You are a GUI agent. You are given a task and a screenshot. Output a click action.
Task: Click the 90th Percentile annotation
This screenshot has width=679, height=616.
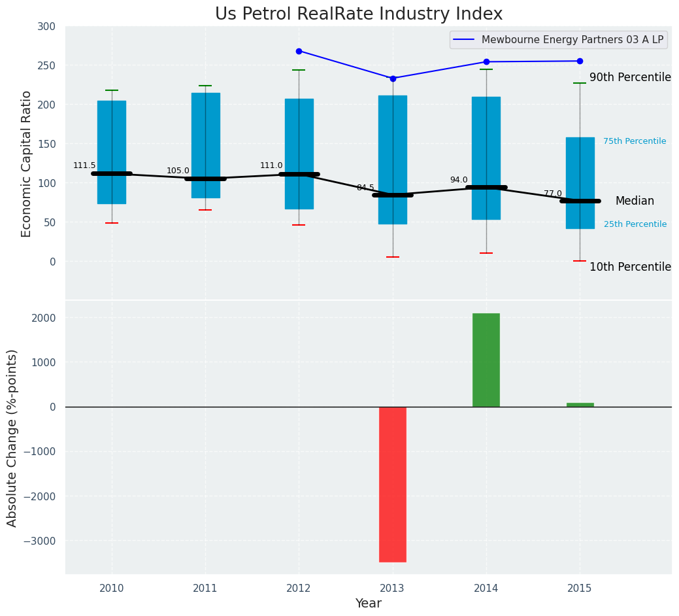(630, 78)
